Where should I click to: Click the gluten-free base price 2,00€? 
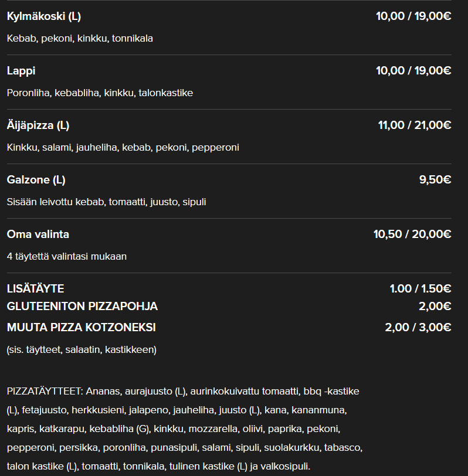pos(435,307)
